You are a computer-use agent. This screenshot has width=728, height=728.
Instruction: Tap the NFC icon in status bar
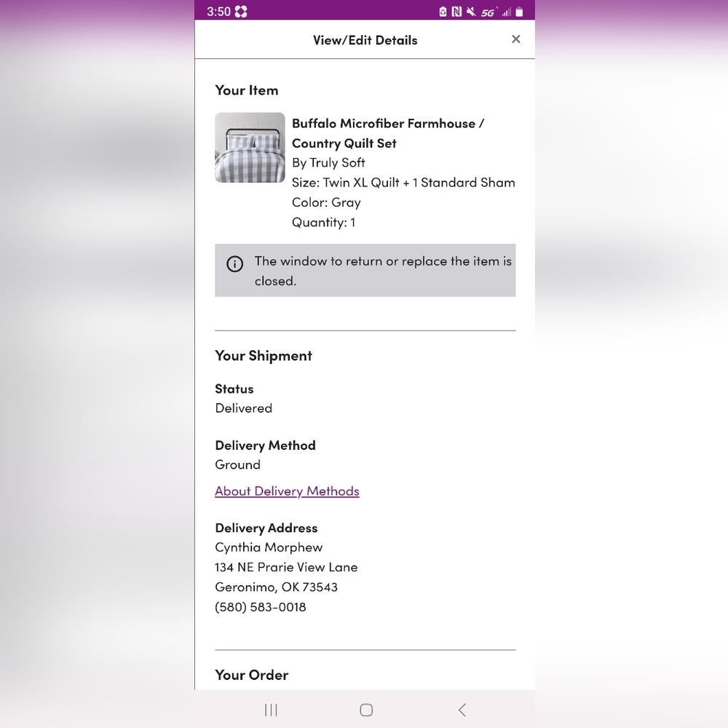pos(456,12)
